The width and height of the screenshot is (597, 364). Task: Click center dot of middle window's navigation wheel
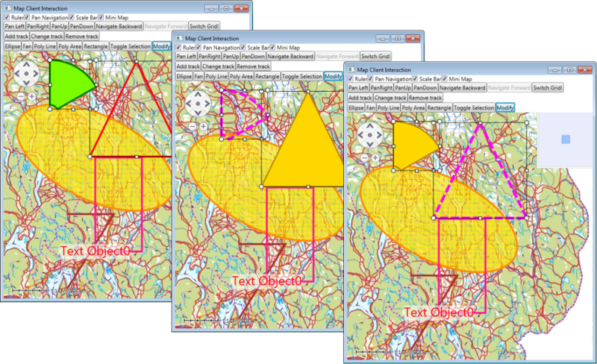coord(198,104)
